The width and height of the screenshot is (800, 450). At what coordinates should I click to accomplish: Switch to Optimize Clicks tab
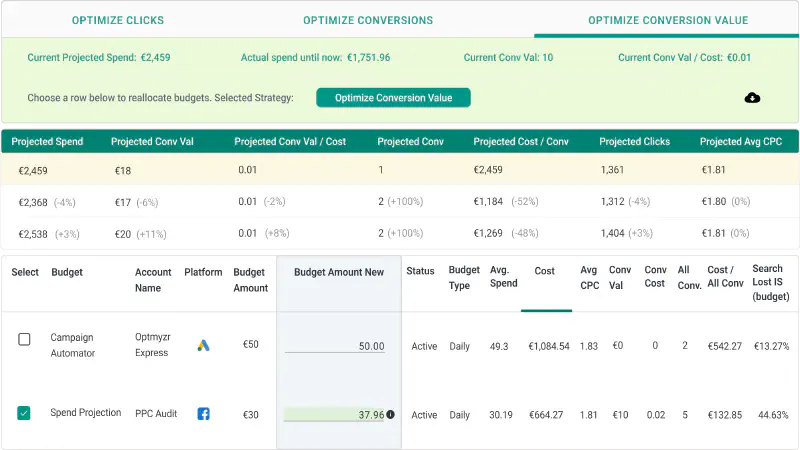(118, 20)
